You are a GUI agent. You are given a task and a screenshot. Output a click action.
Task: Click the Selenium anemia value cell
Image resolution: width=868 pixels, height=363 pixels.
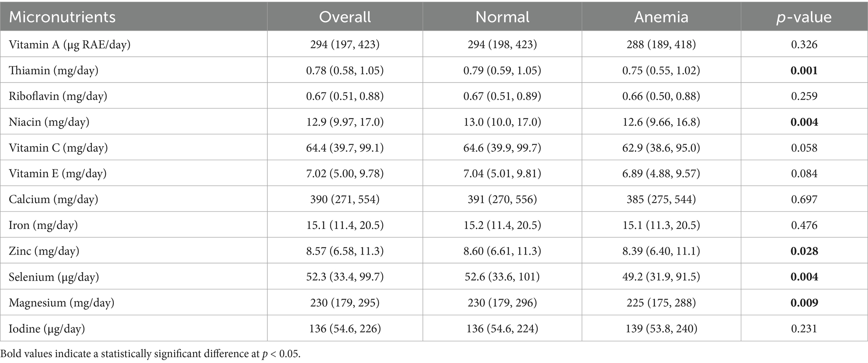point(661,277)
